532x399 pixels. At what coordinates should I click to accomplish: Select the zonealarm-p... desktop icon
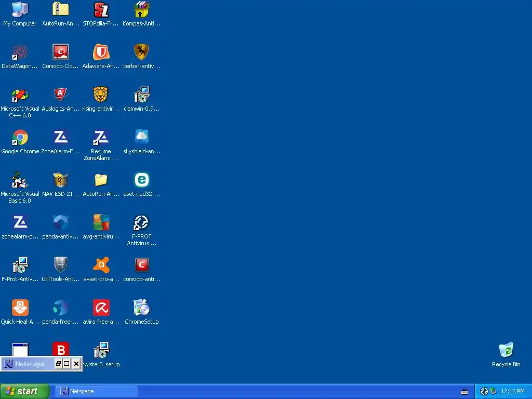pyautogui.click(x=20, y=222)
